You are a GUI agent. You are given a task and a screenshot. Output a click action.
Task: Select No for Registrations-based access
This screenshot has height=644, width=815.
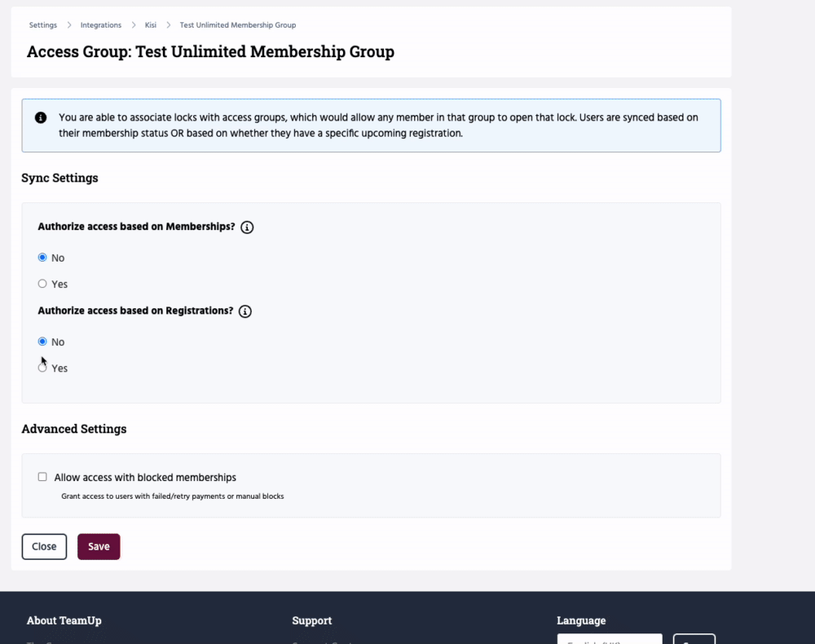(x=42, y=342)
